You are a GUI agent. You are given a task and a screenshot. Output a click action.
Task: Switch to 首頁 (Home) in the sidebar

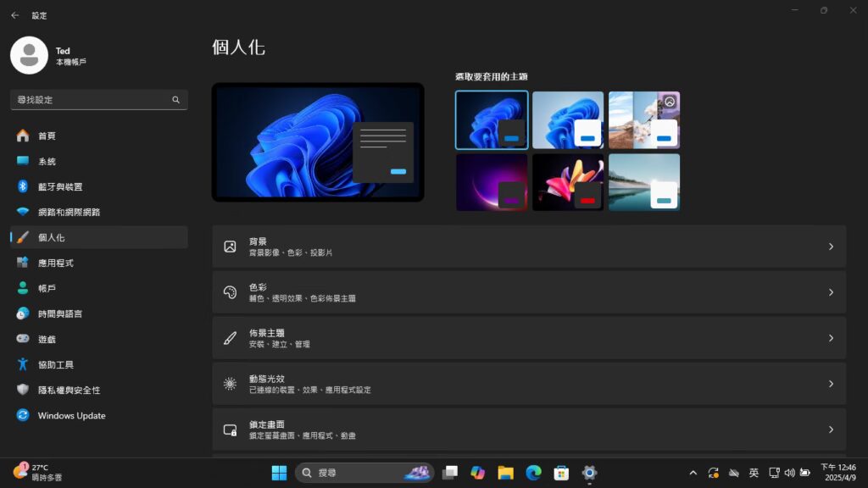47,136
